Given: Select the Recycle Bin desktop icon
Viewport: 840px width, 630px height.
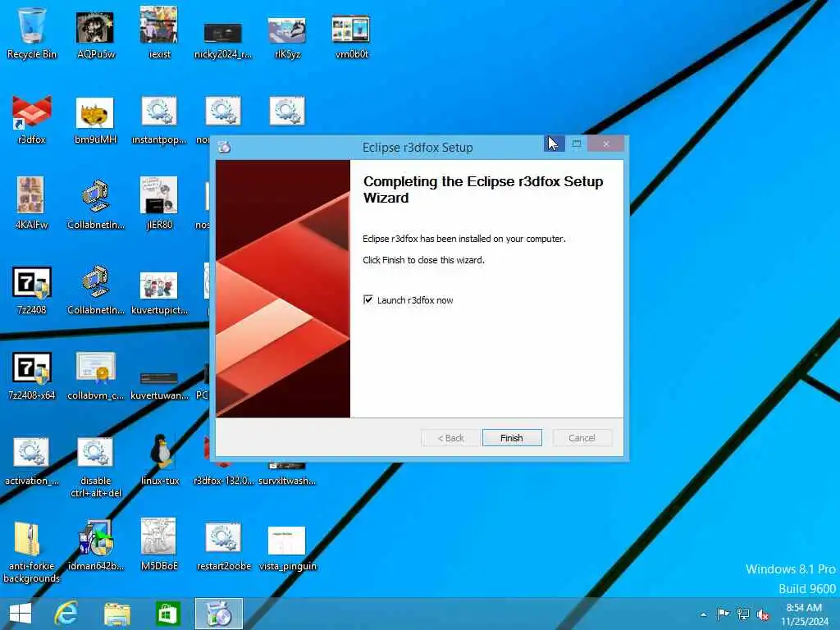Looking at the screenshot, I should pos(32,34).
